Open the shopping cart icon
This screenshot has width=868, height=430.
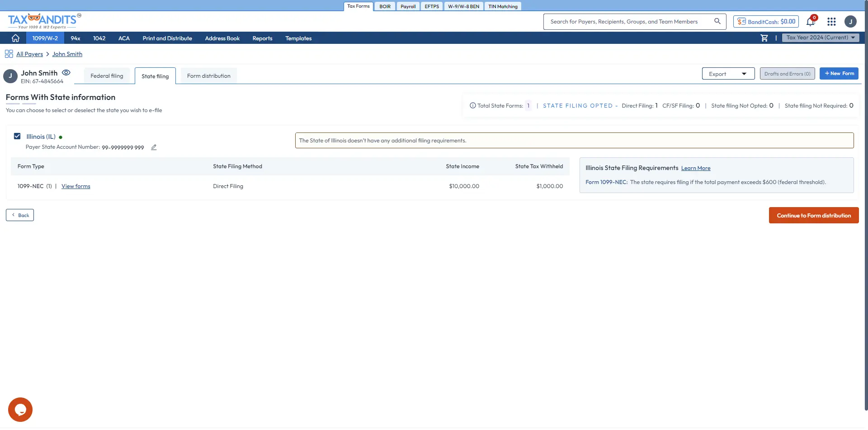coord(764,38)
